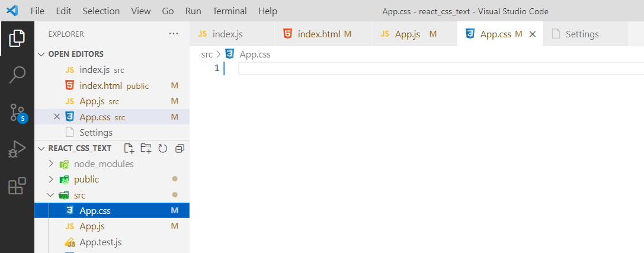Image resolution: width=644 pixels, height=253 pixels.
Task: Expand the node_modules folder
Action: point(51,164)
